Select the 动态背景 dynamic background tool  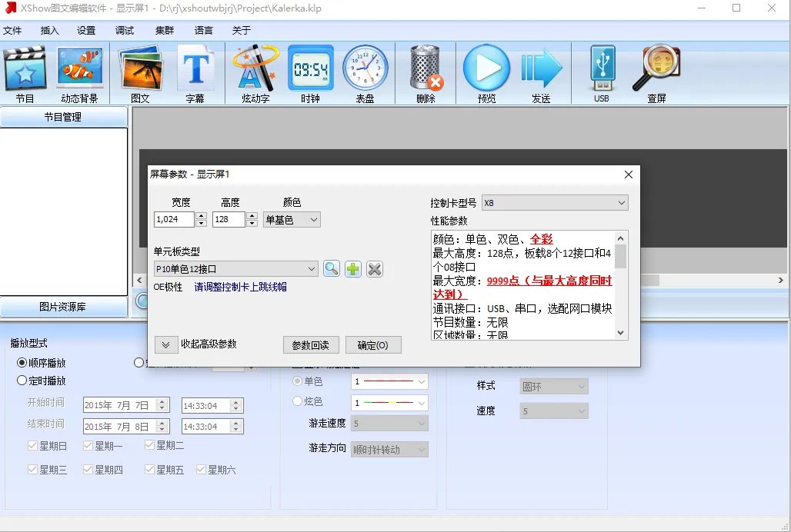pyautogui.click(x=79, y=71)
